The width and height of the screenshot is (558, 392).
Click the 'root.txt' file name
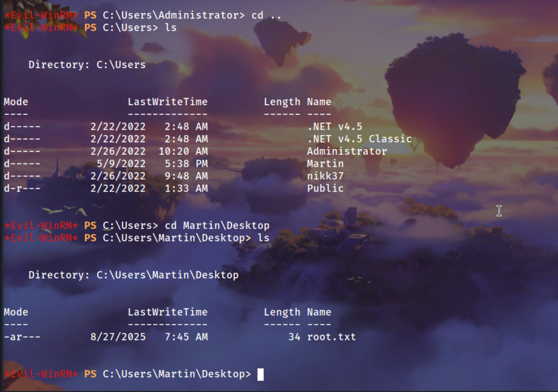[x=331, y=337]
